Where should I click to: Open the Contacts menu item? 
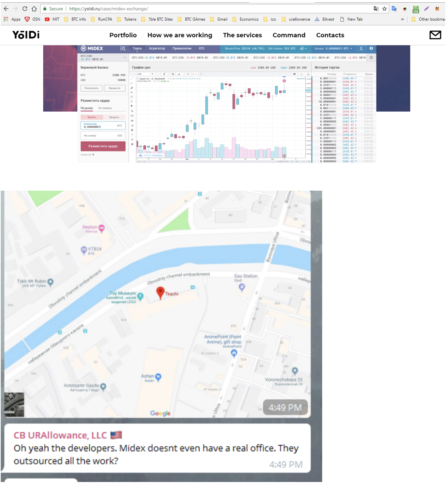click(330, 35)
